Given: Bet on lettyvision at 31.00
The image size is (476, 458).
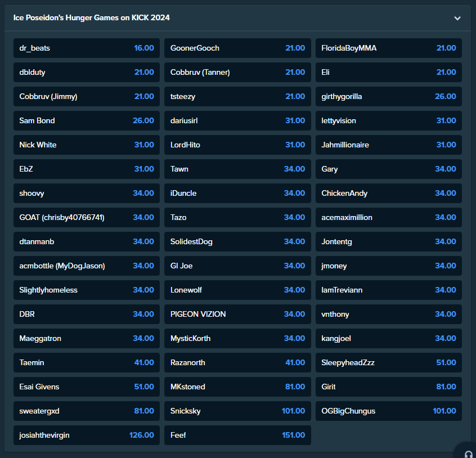Looking at the screenshot, I should pyautogui.click(x=389, y=120).
